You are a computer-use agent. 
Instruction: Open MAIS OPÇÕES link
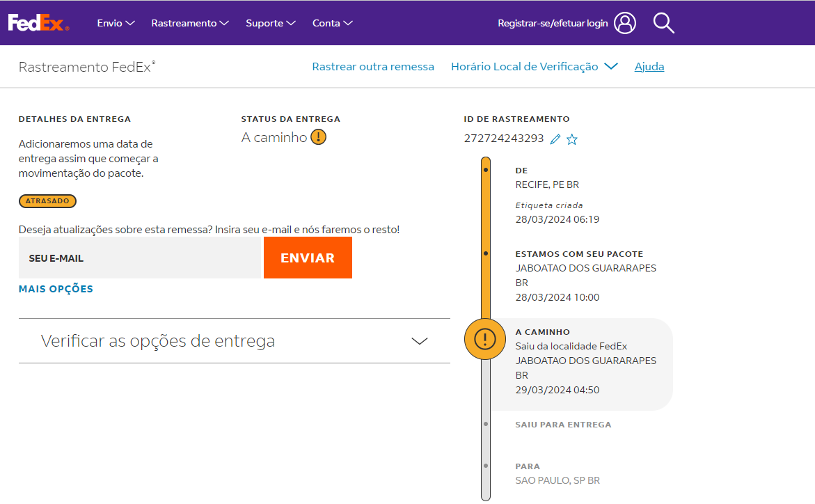point(56,289)
